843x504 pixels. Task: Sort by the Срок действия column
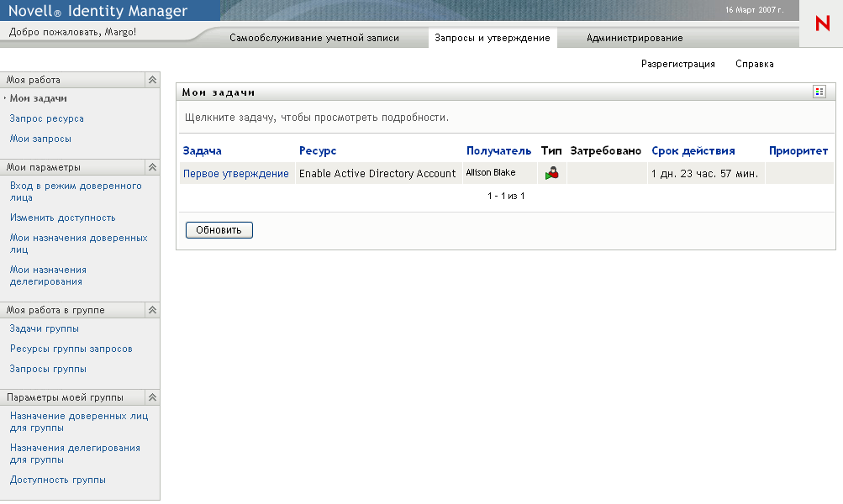693,151
